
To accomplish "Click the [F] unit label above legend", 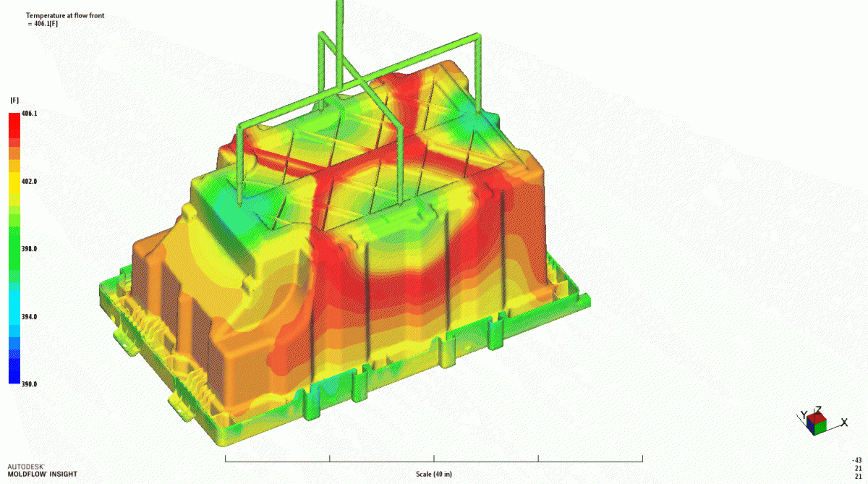I will [14, 100].
